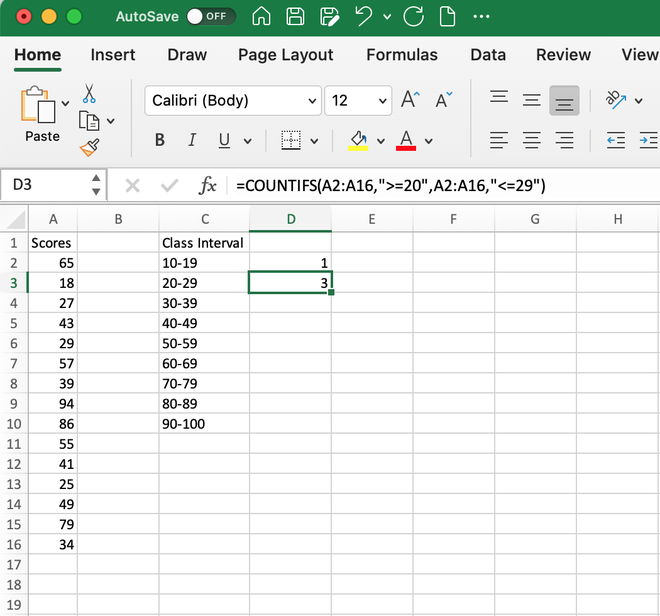The width and height of the screenshot is (660, 616).
Task: Cancel the formula entry with X
Action: pyautogui.click(x=133, y=185)
